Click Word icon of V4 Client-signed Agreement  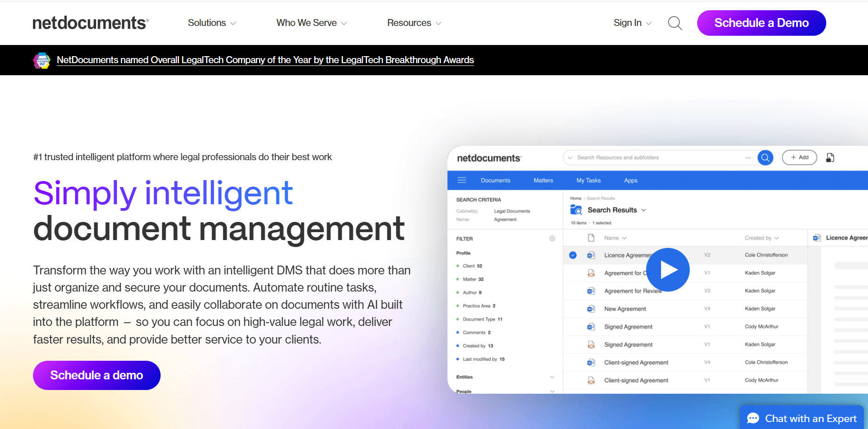point(591,362)
